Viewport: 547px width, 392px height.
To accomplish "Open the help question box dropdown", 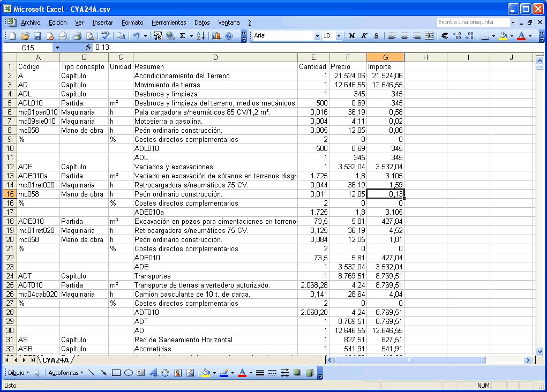I will [x=513, y=22].
